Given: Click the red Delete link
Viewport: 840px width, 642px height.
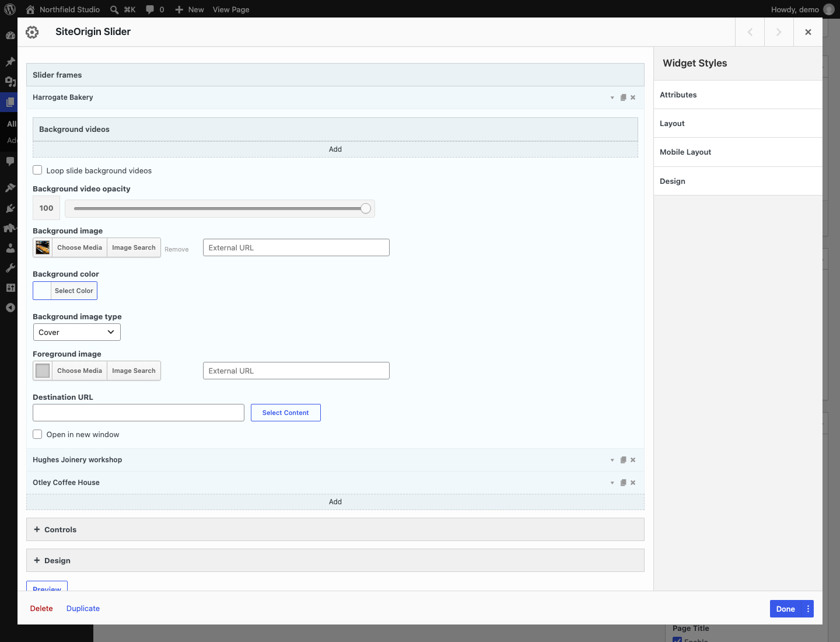Looking at the screenshot, I should pos(41,608).
